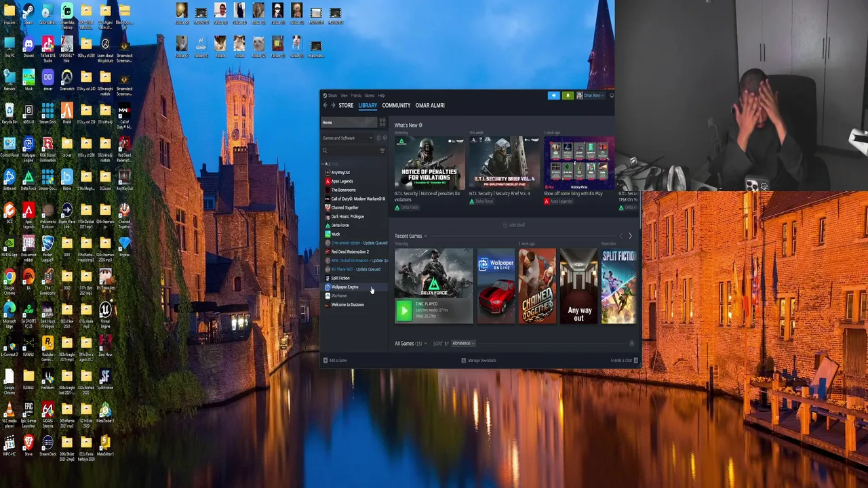The height and width of the screenshot is (488, 868).
Task: Open Notice of Penalties for Violations news
Action: coord(429,164)
